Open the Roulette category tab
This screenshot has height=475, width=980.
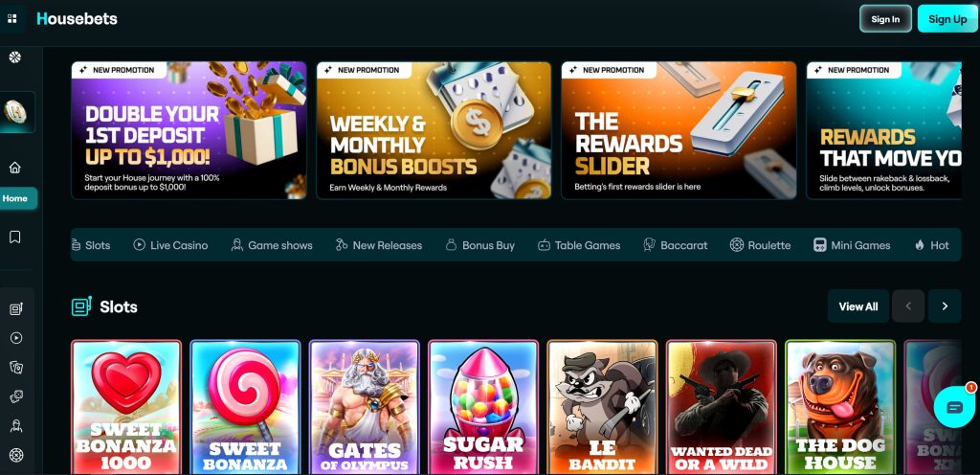[760, 245]
